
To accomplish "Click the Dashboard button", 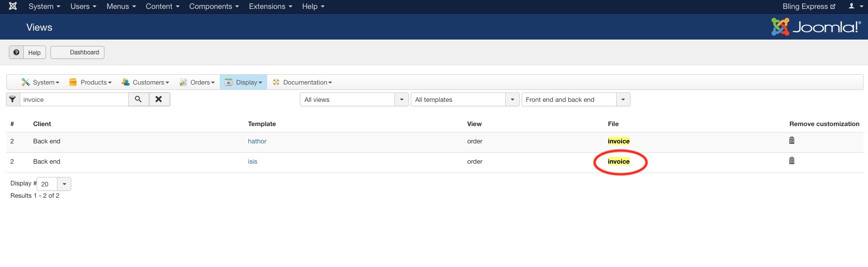I will [78, 52].
